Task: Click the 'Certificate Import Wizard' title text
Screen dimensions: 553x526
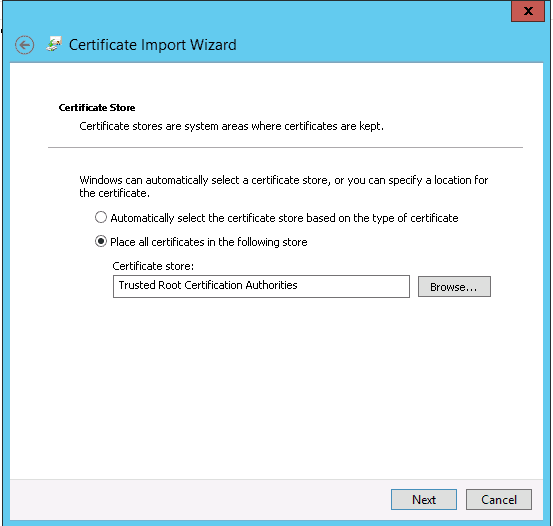Action: [x=153, y=45]
